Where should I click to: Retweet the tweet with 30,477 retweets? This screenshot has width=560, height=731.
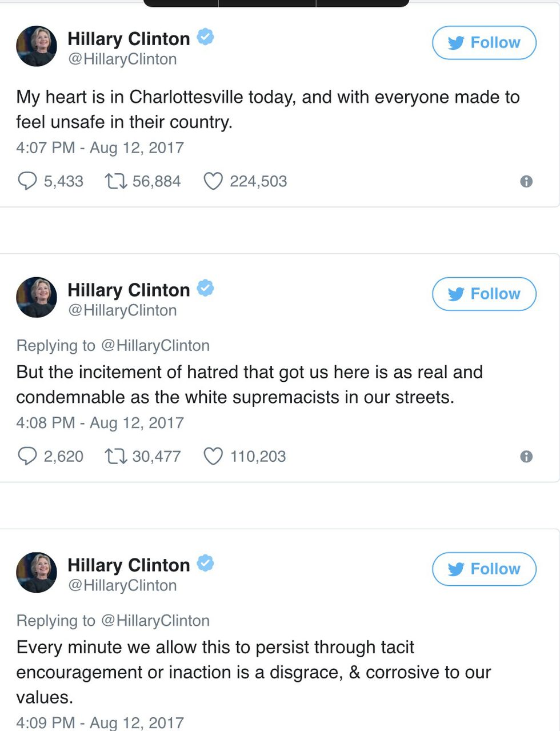tap(115, 456)
